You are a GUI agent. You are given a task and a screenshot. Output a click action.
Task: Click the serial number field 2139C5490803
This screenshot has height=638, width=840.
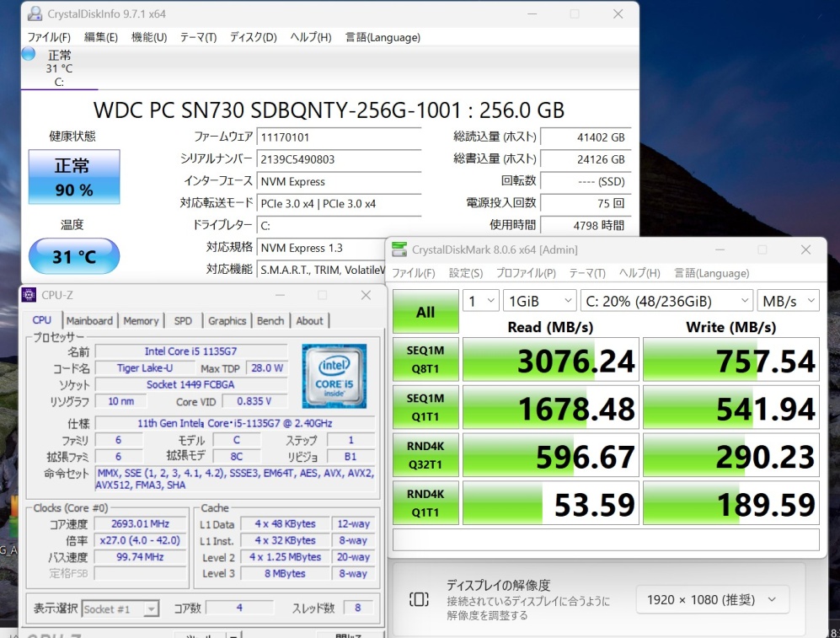[339, 159]
